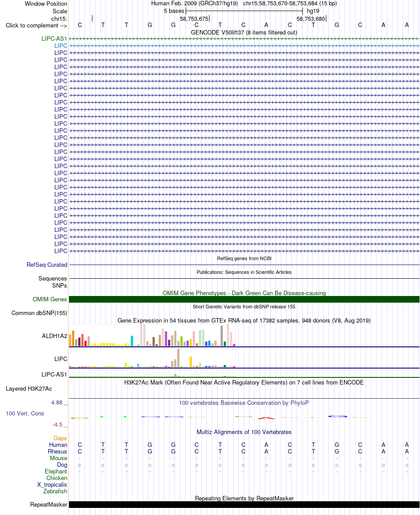Image resolution: width=420 pixels, height=515 pixels.
Task: Click the Common dbSNP(155) track label
Action: pyautogui.click(x=39, y=313)
